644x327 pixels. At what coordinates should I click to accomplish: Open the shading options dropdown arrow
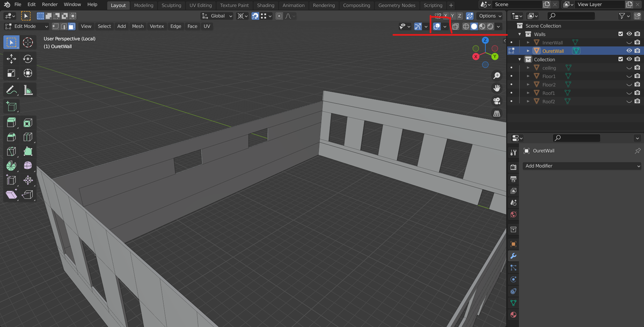point(499,26)
